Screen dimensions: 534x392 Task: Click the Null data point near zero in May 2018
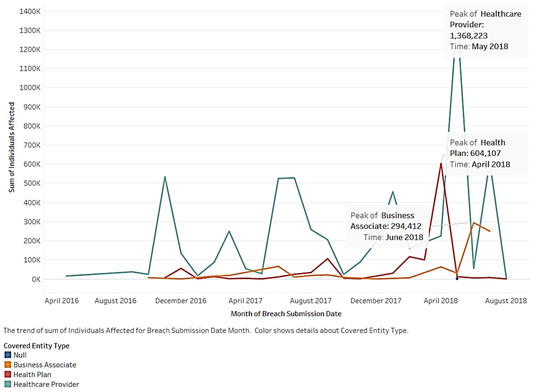(457, 279)
